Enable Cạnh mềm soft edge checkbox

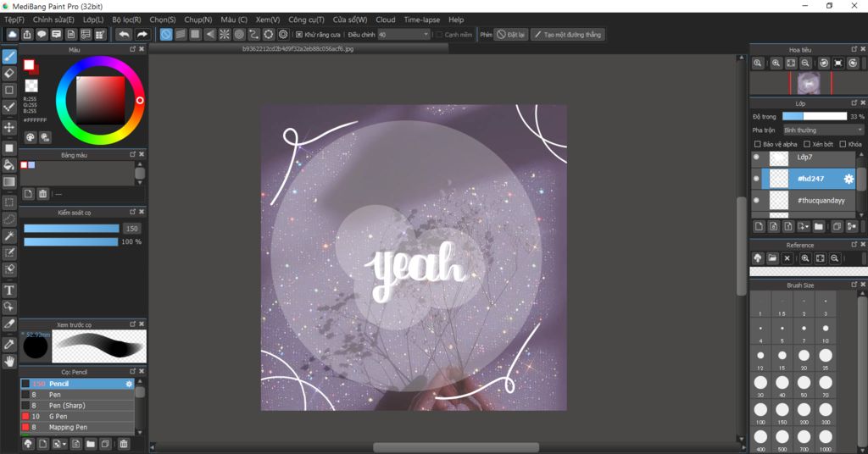pos(439,34)
